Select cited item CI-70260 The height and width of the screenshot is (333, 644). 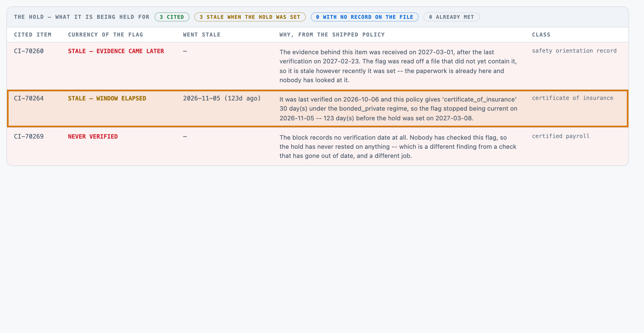[29, 51]
